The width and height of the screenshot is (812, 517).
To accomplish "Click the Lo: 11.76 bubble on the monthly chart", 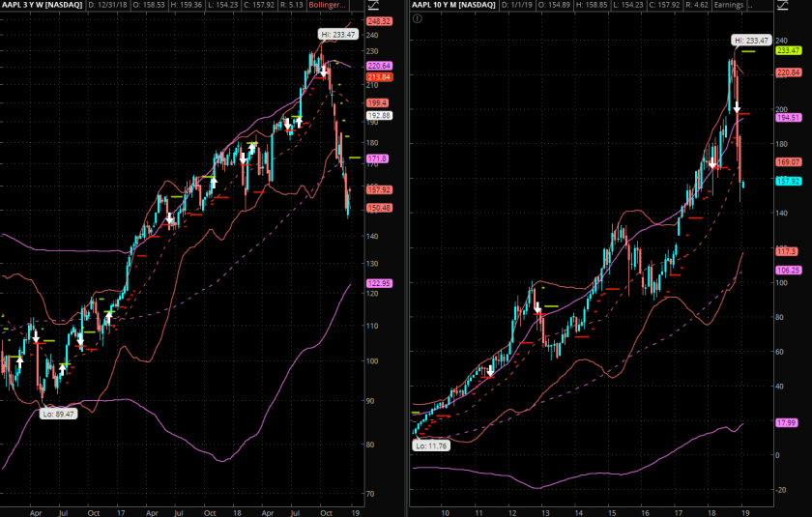I will click(x=430, y=445).
